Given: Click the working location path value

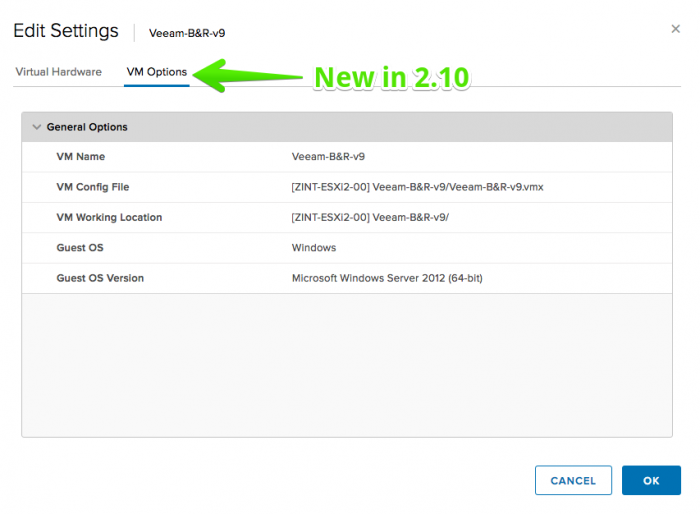Looking at the screenshot, I should point(370,217).
